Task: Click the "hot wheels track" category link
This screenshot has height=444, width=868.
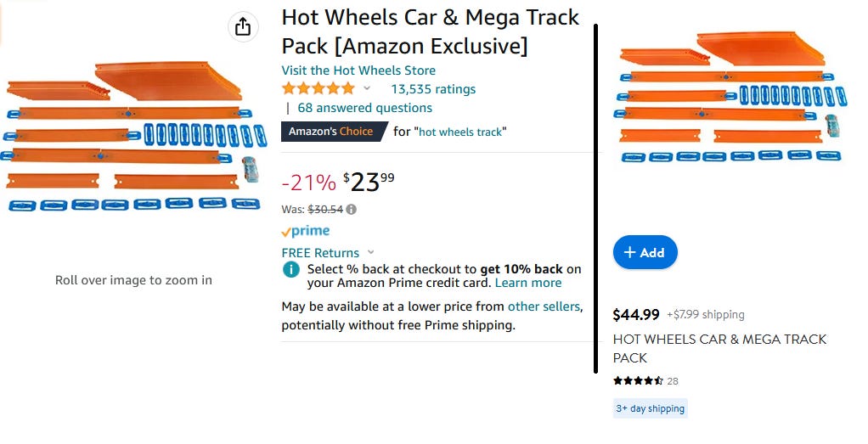Action: pyautogui.click(x=461, y=132)
